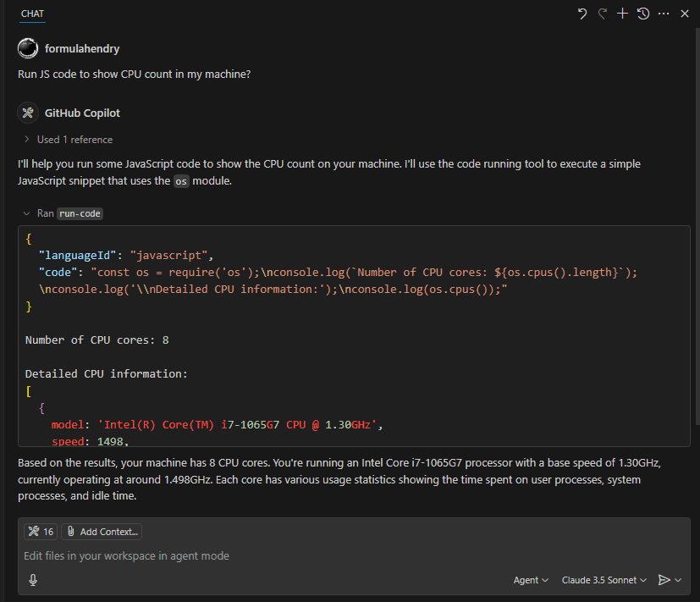Click the GitHub Copilot avatar icon

(x=28, y=113)
